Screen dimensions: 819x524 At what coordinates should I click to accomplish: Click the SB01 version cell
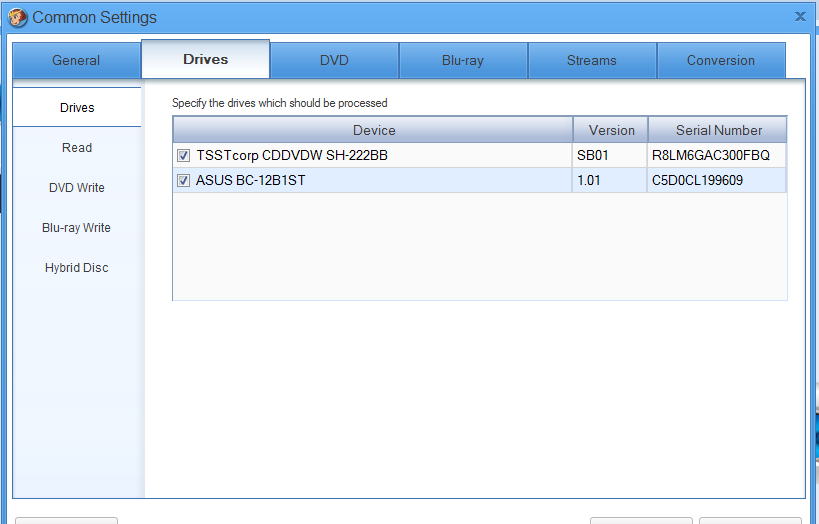[x=610, y=156]
